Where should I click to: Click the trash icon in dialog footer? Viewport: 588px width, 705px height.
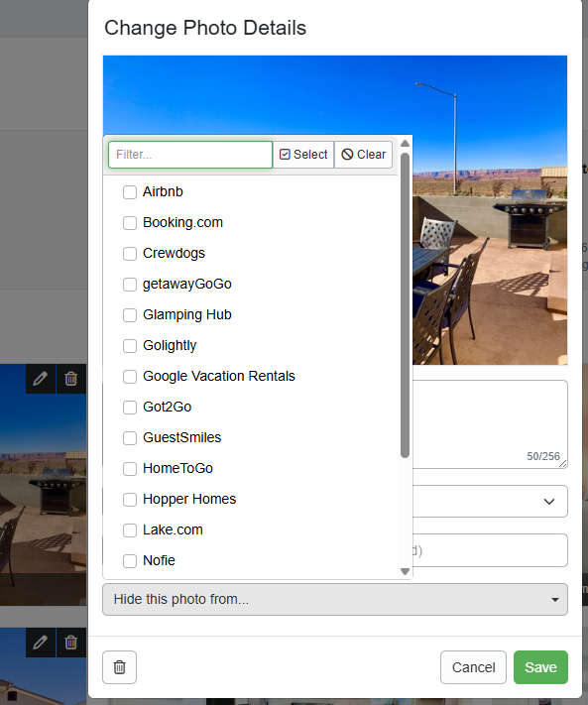(119, 667)
